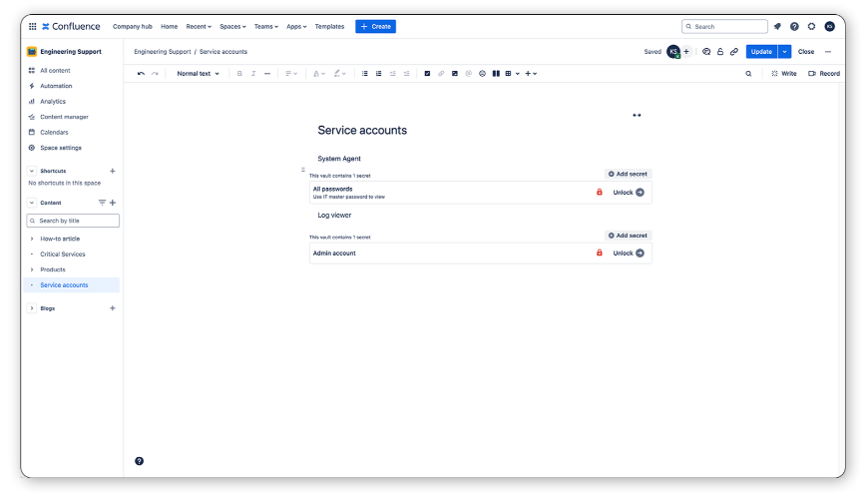Click the bullet list icon

365,74
